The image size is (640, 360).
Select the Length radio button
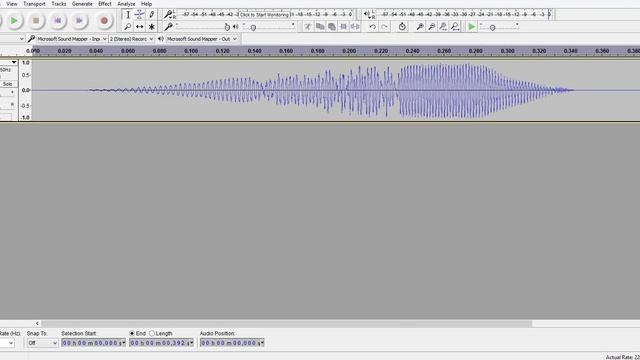(x=152, y=333)
